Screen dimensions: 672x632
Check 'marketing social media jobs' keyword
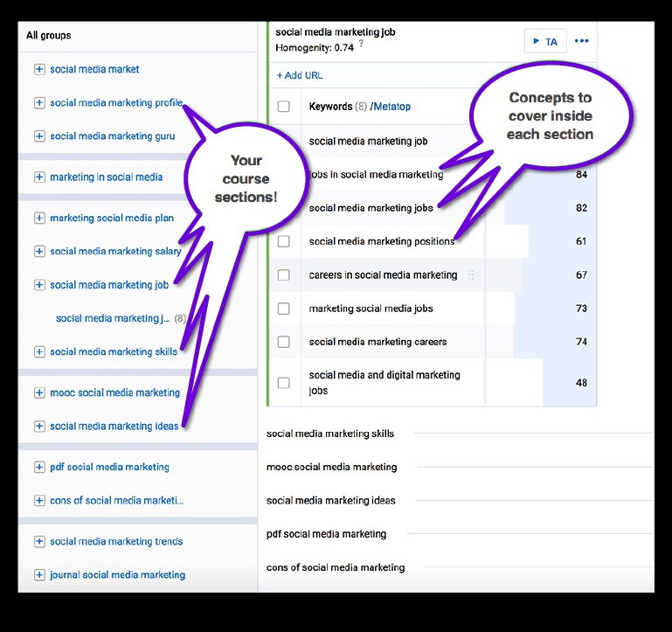tap(284, 309)
